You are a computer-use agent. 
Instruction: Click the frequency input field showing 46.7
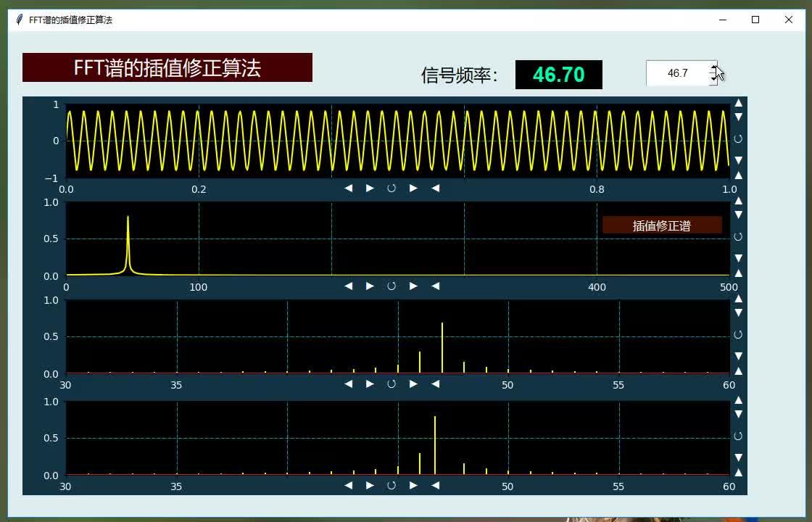(678, 72)
